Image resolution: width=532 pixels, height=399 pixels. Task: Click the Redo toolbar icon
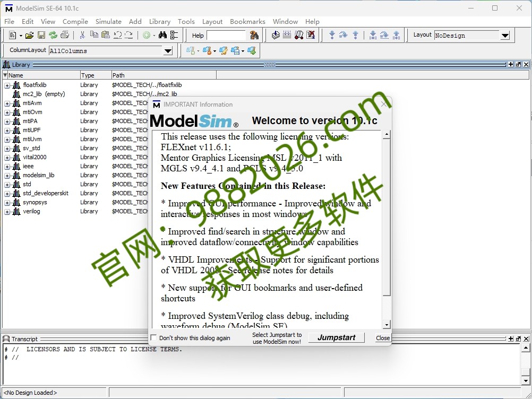point(128,35)
